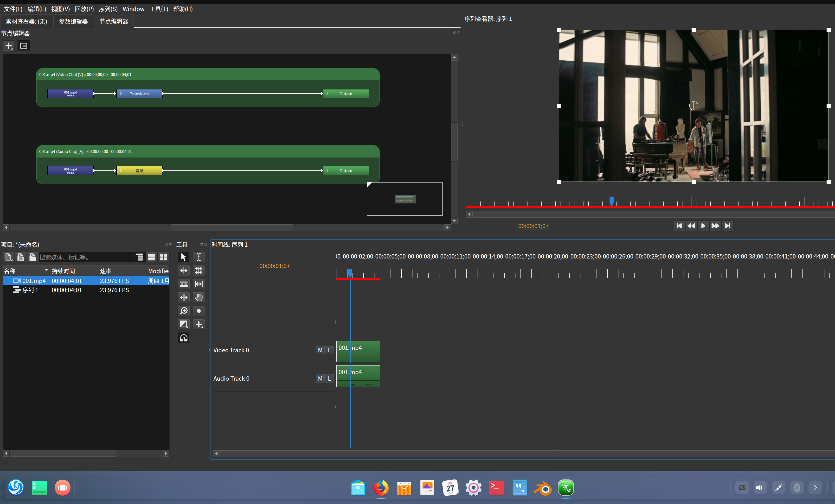835x504 pixels.
Task: Click name column sort arrow
Action: click(x=46, y=270)
